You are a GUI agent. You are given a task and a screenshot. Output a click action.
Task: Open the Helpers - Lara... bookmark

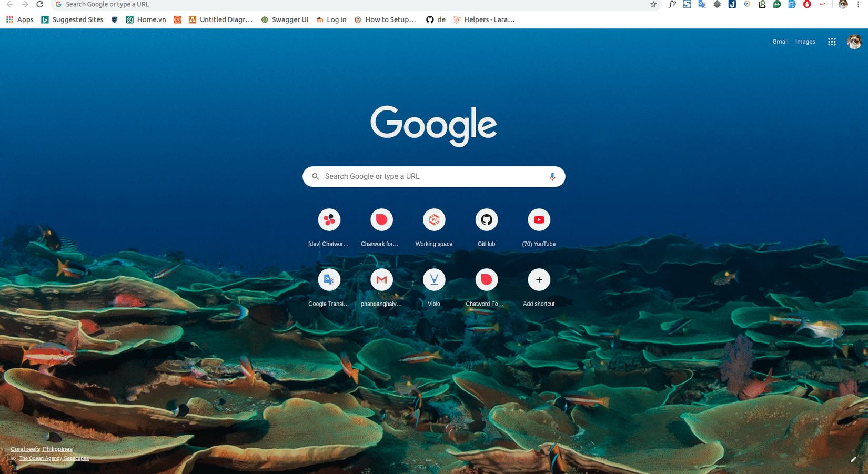click(484, 19)
